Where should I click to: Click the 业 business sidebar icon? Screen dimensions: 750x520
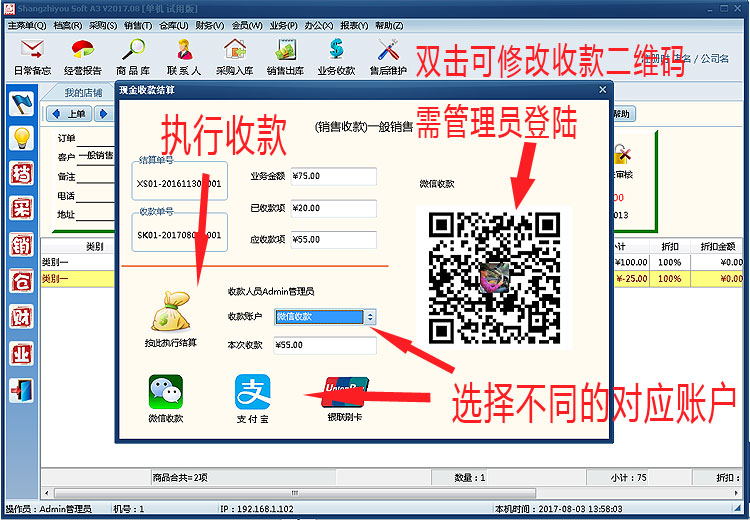22,354
